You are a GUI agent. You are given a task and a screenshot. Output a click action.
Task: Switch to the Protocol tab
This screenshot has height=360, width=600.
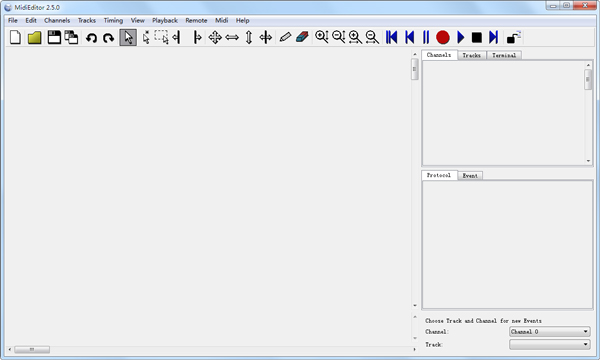439,175
